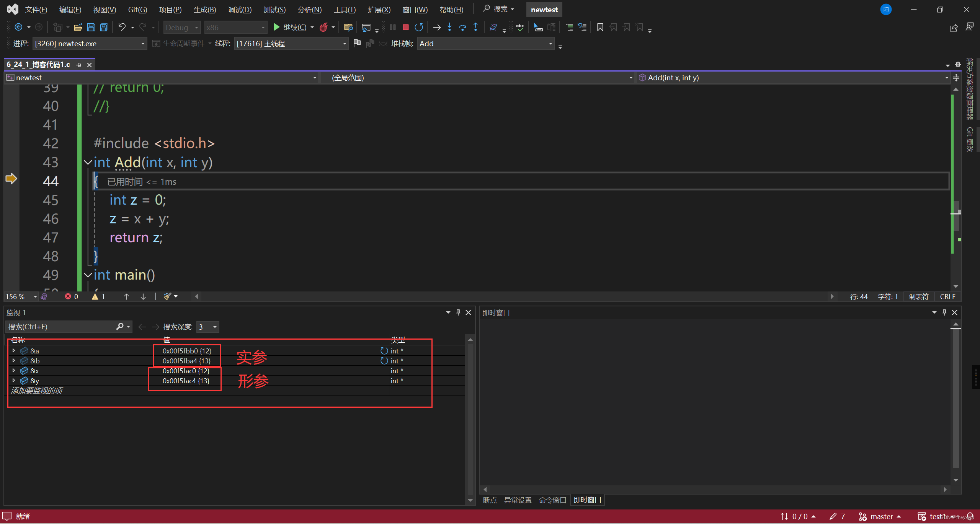Screen dimensions: 980x524
Task: Click the Save file icon
Action: (x=91, y=27)
